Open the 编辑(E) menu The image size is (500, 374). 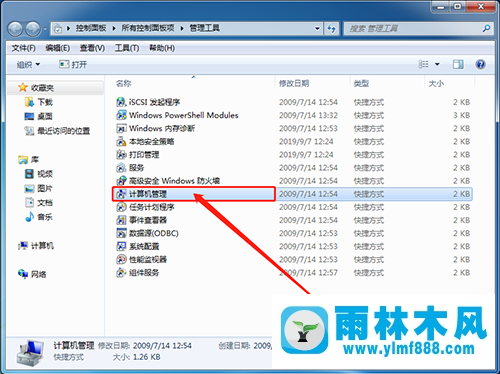(58, 48)
